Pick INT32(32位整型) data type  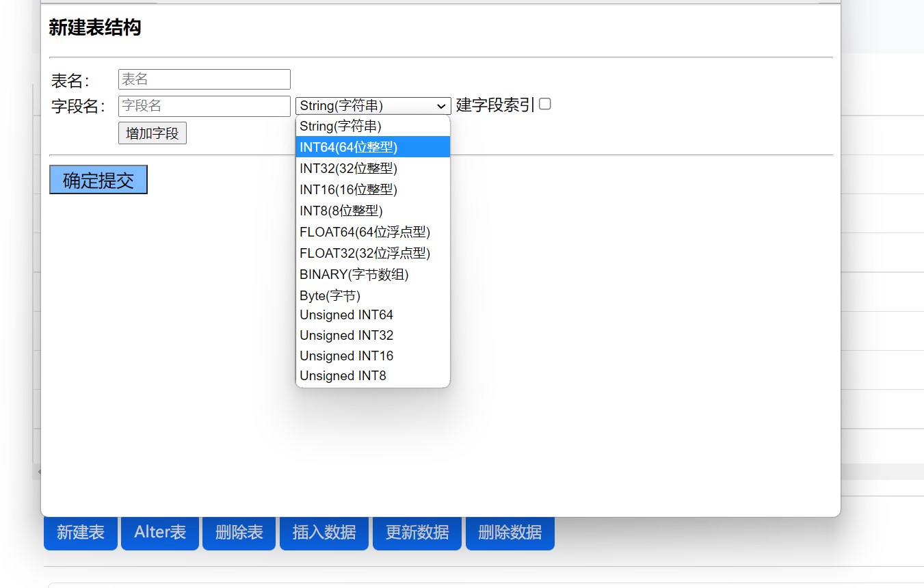373,168
